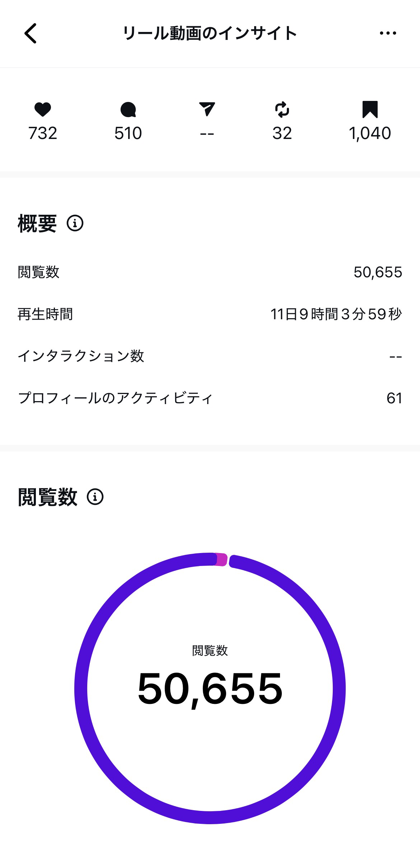The width and height of the screenshot is (420, 868).
Task: Tap the paper plane share icon
Action: pos(207,109)
